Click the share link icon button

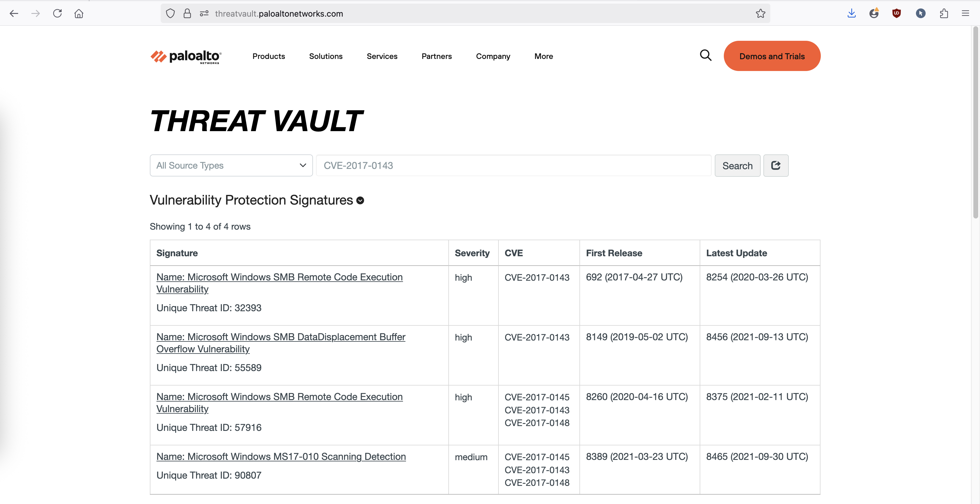click(776, 166)
